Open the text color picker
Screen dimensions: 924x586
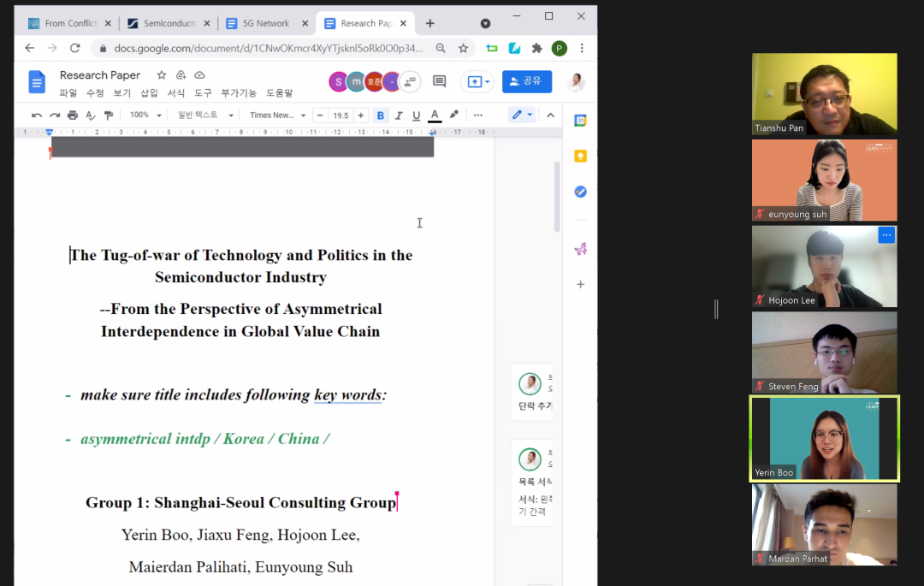(x=435, y=115)
